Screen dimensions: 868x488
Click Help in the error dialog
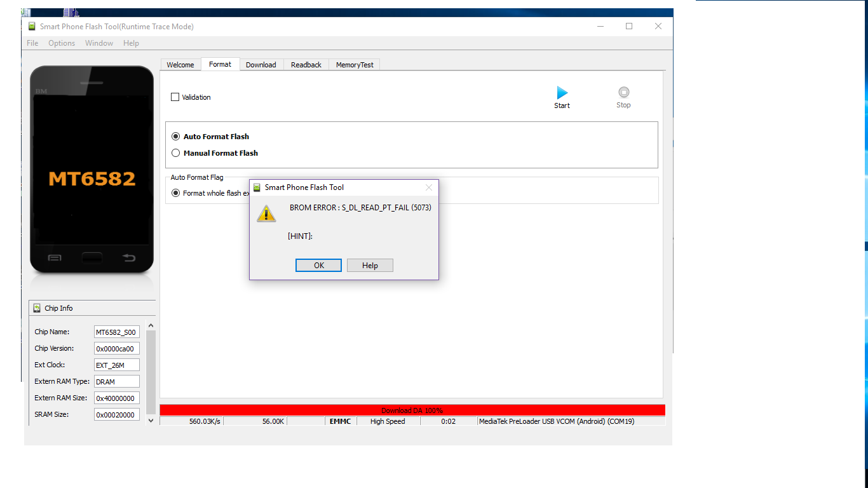370,266
